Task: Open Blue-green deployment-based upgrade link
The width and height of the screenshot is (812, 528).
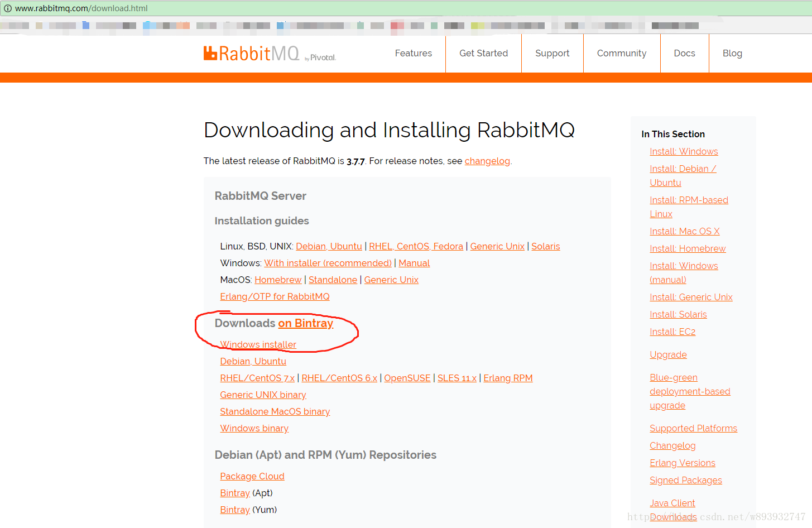Action: [x=690, y=391]
